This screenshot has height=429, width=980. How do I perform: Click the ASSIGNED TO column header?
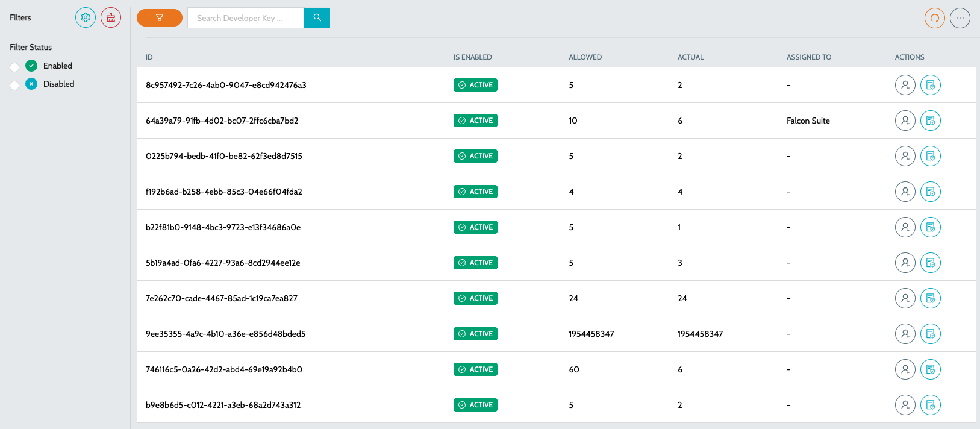coord(808,57)
